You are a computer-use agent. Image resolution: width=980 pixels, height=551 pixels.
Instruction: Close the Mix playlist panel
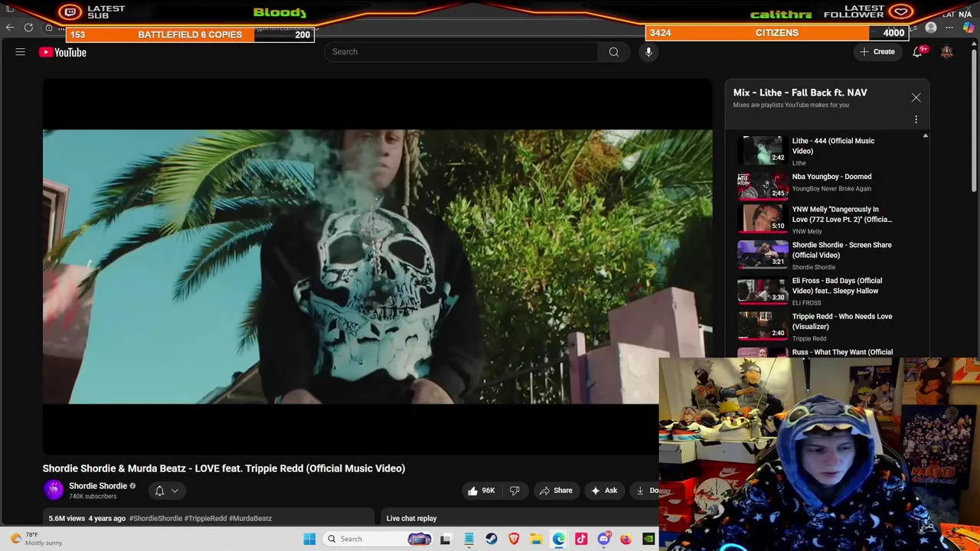pyautogui.click(x=916, y=98)
